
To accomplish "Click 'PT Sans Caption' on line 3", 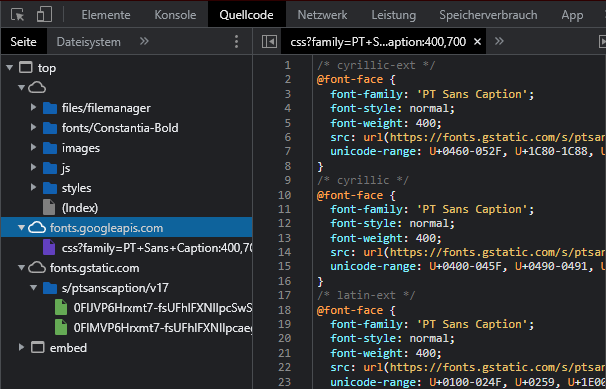I will coord(472,94).
